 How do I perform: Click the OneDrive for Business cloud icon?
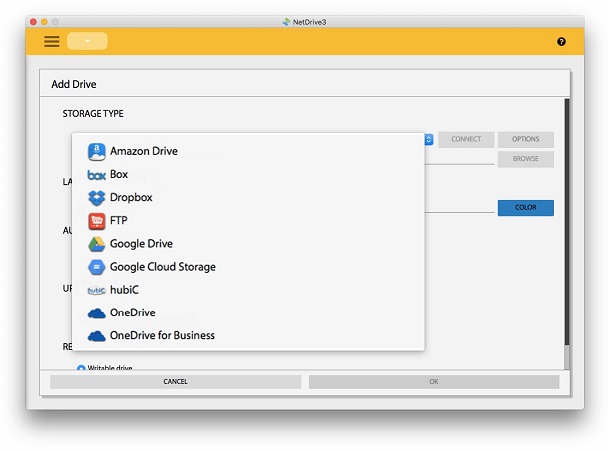97,336
